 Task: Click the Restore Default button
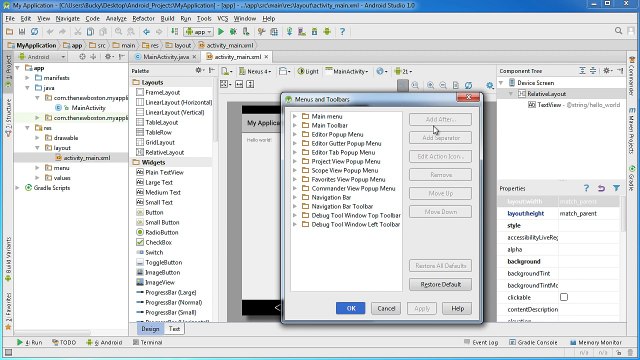pos(440,284)
